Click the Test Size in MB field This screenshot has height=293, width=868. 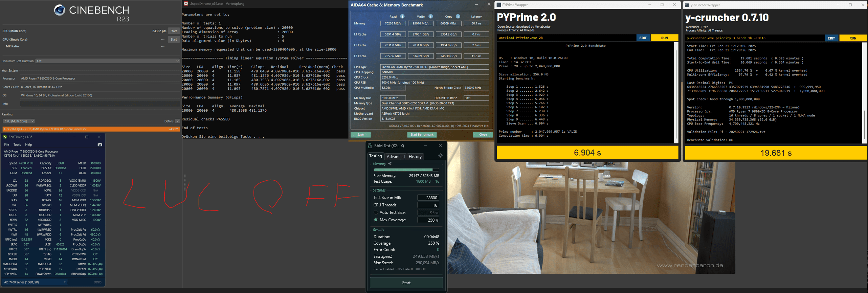click(x=428, y=198)
